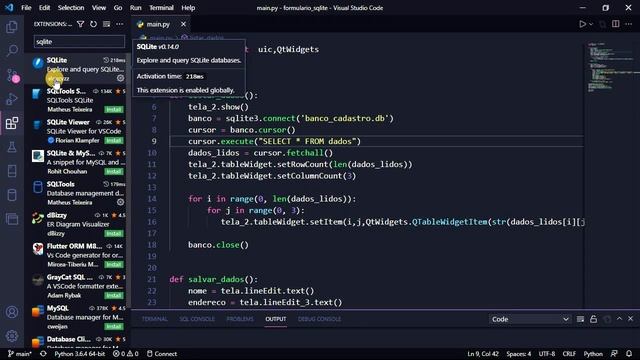640x360 pixels.
Task: Click the SQLTools Connect status item
Action: click(x=162, y=353)
